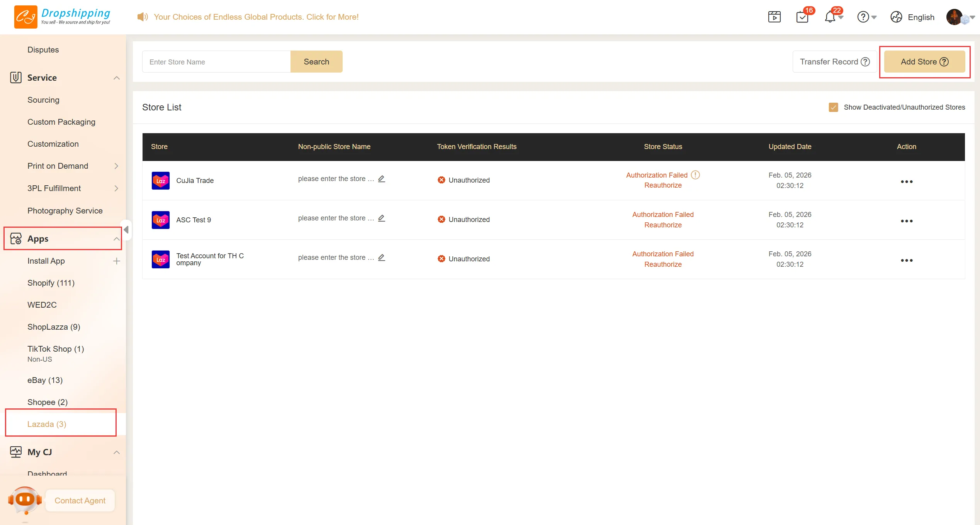This screenshot has height=525, width=980.
Task: Collapse the left sidebar with arrow handle
Action: point(126,230)
